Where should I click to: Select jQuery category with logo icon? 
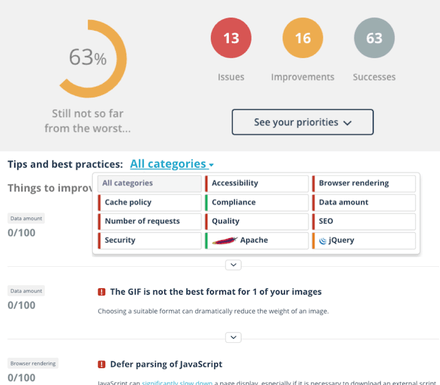(364, 240)
